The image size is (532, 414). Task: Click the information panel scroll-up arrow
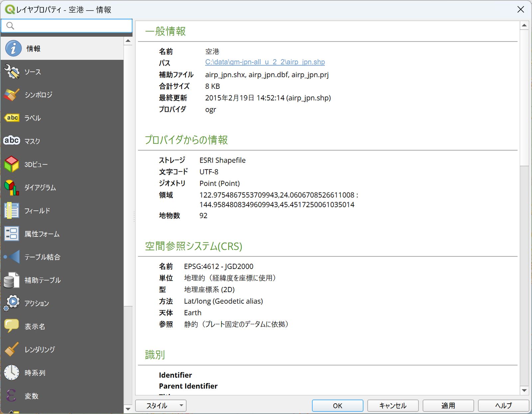524,25
